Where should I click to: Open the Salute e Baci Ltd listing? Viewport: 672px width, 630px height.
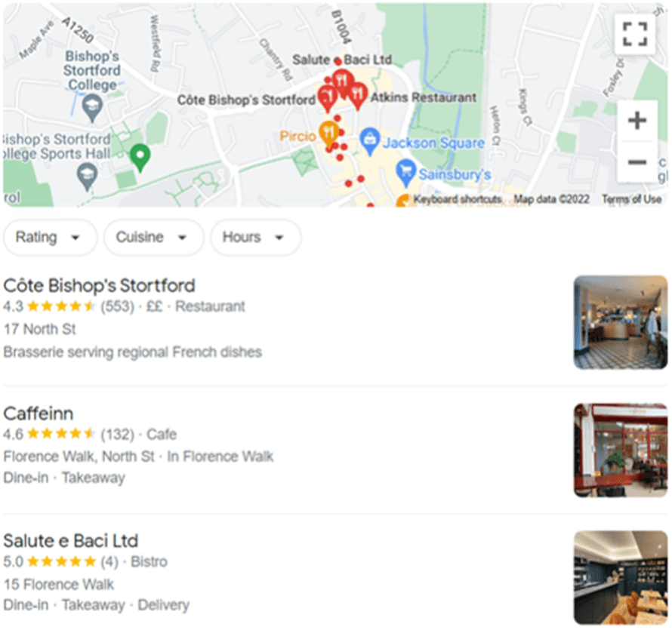(x=71, y=541)
